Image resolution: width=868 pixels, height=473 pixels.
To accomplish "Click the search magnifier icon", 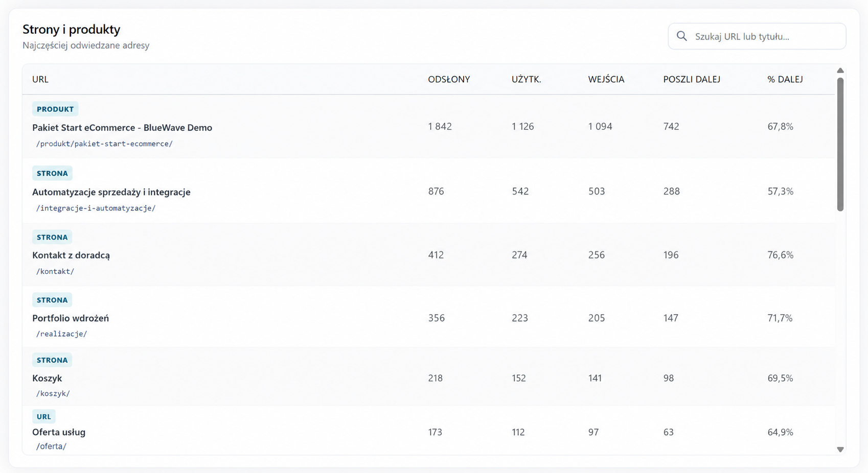I will pos(681,36).
